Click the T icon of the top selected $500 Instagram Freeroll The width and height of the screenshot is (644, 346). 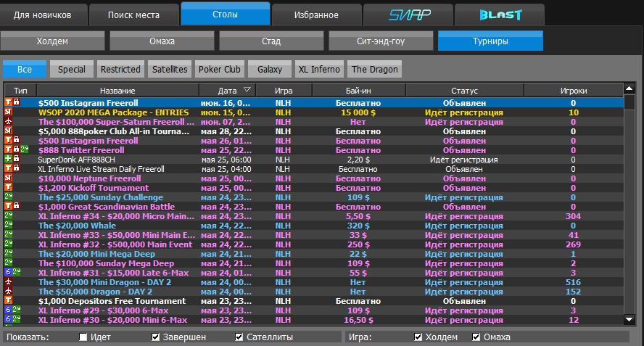(x=8, y=102)
